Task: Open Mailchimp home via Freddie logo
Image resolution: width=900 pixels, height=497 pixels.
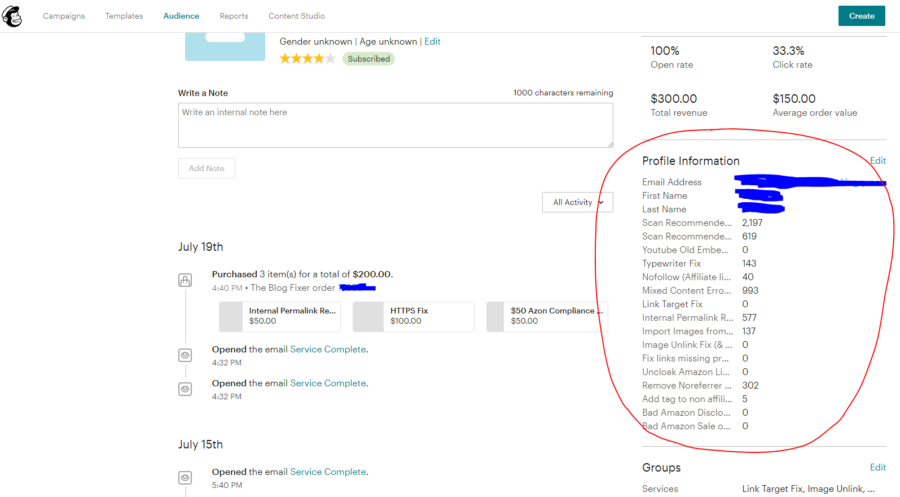Action: pyautogui.click(x=12, y=16)
